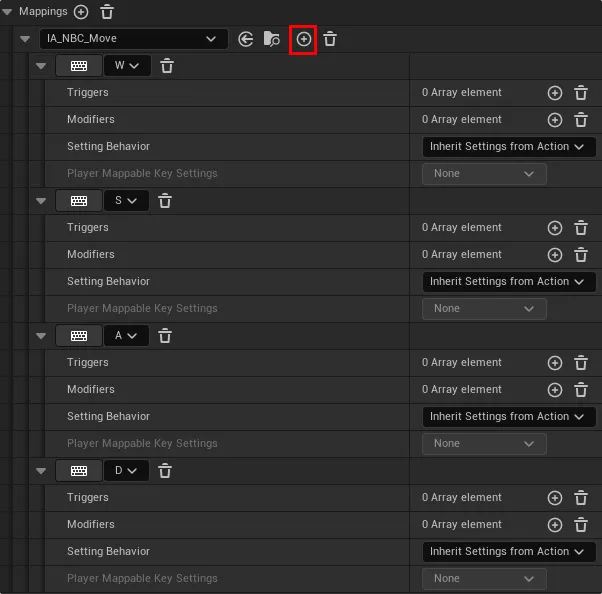This screenshot has width=602, height=594.
Task: Add a modifier to the W key
Action: pos(555,120)
